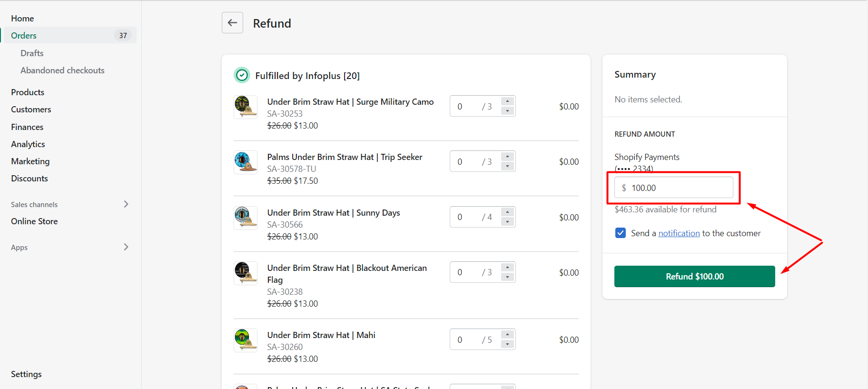
Task: Open Abandoned checkouts in the sidebar
Action: (x=62, y=70)
